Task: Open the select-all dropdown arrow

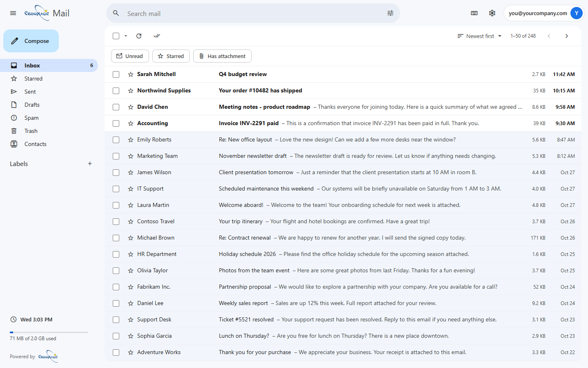Action: pyautogui.click(x=126, y=36)
